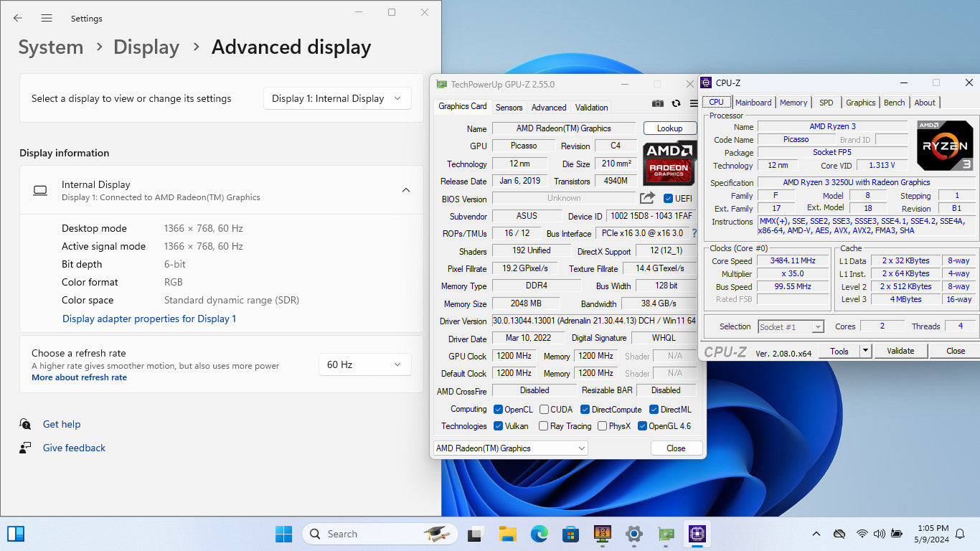Switch to the Sensors tab in GPU-Z

tap(509, 107)
